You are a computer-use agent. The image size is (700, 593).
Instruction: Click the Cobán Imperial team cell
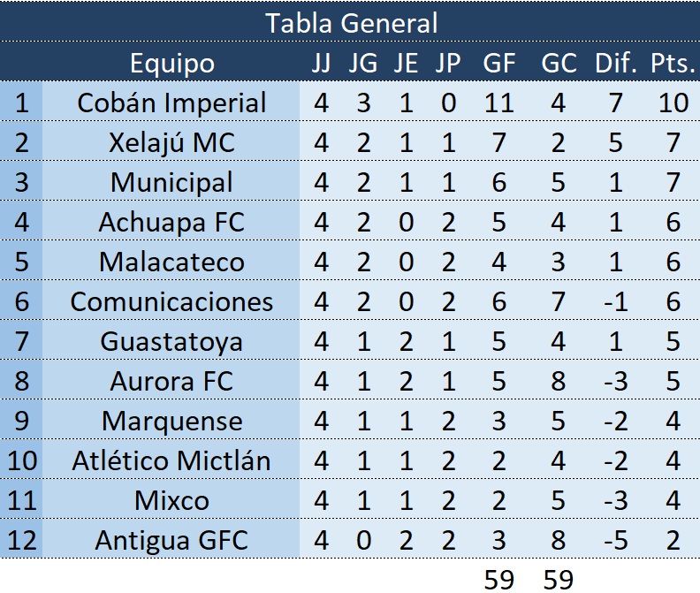(171, 103)
